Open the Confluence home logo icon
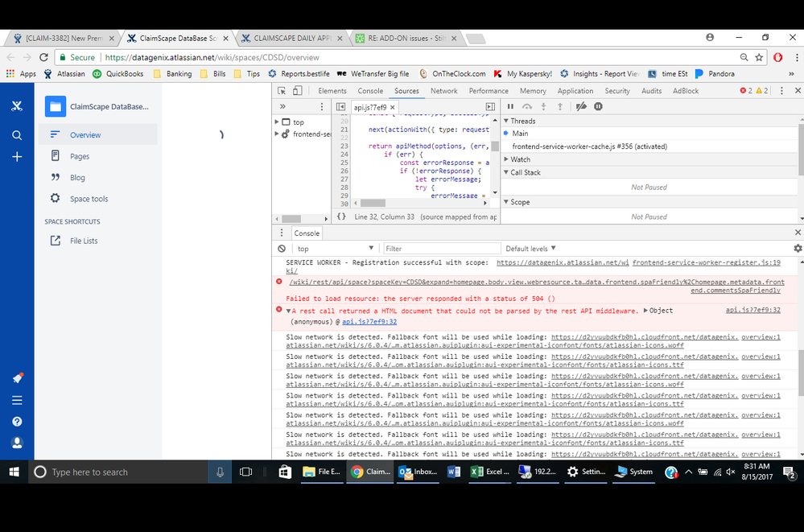 (x=17, y=106)
